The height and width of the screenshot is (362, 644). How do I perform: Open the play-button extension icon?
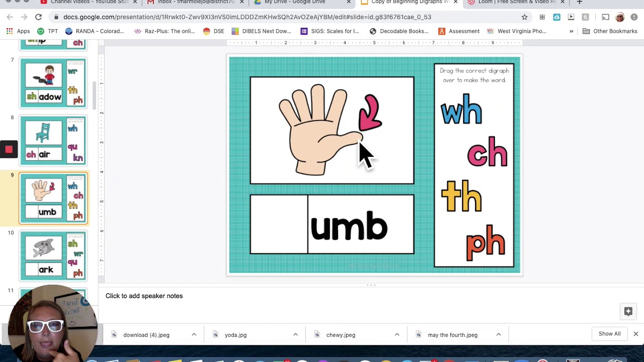tap(571, 17)
